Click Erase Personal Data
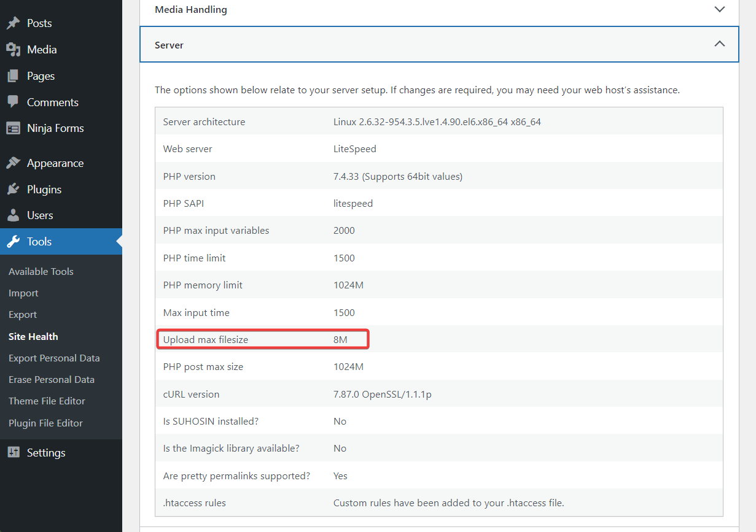Viewport: 756px width, 532px height. [x=51, y=379]
